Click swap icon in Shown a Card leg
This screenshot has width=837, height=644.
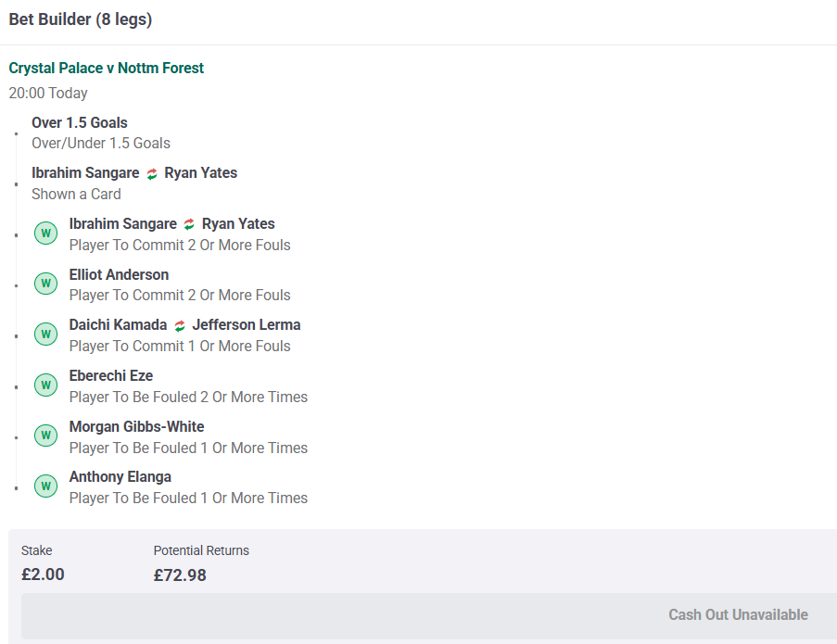[x=152, y=174]
